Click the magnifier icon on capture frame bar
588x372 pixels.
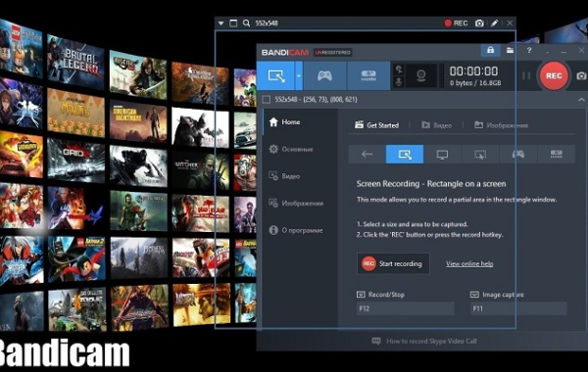[x=246, y=23]
